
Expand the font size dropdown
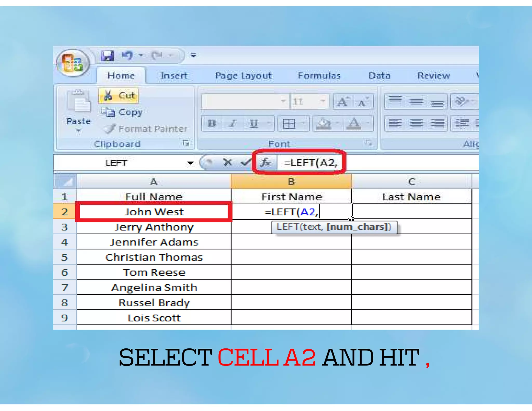(x=323, y=101)
